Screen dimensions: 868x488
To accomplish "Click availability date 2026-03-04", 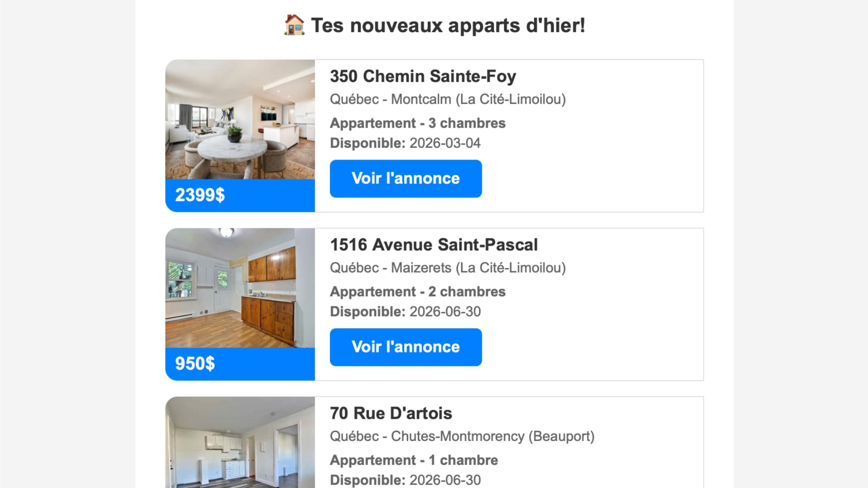I will tap(445, 143).
